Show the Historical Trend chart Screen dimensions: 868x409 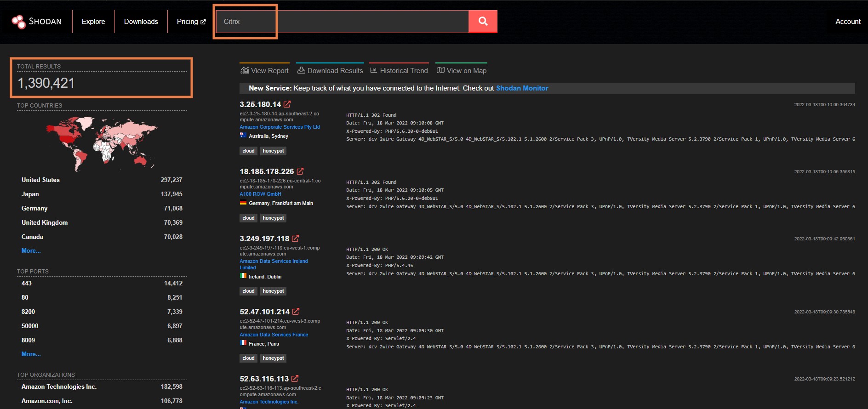point(399,70)
